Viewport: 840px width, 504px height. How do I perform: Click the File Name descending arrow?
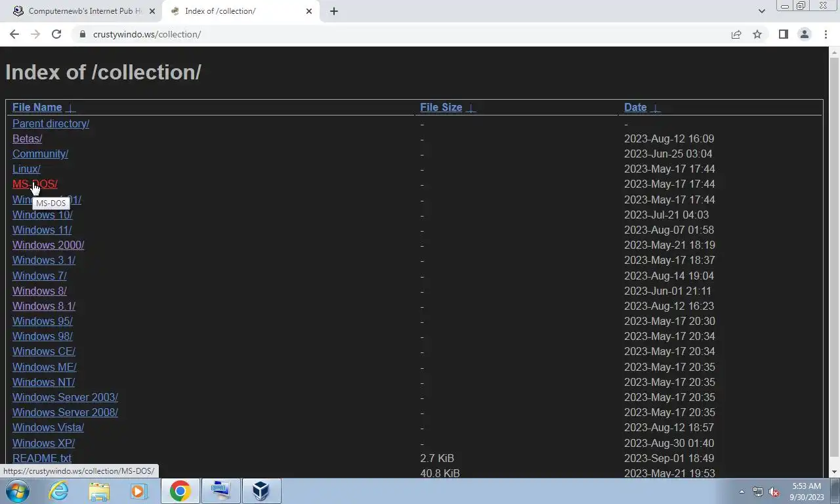coord(71,108)
